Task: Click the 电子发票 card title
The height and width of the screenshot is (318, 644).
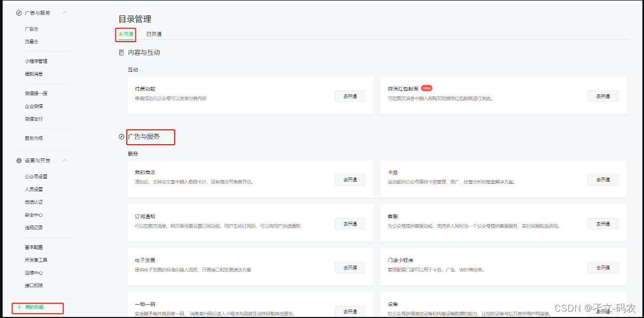Action: tap(145, 261)
